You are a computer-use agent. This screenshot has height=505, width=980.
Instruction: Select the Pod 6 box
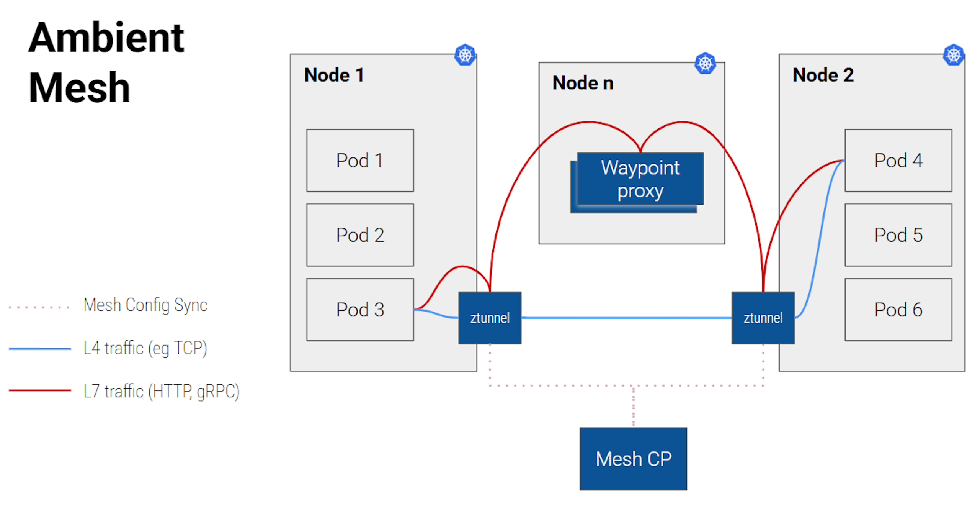(x=898, y=310)
